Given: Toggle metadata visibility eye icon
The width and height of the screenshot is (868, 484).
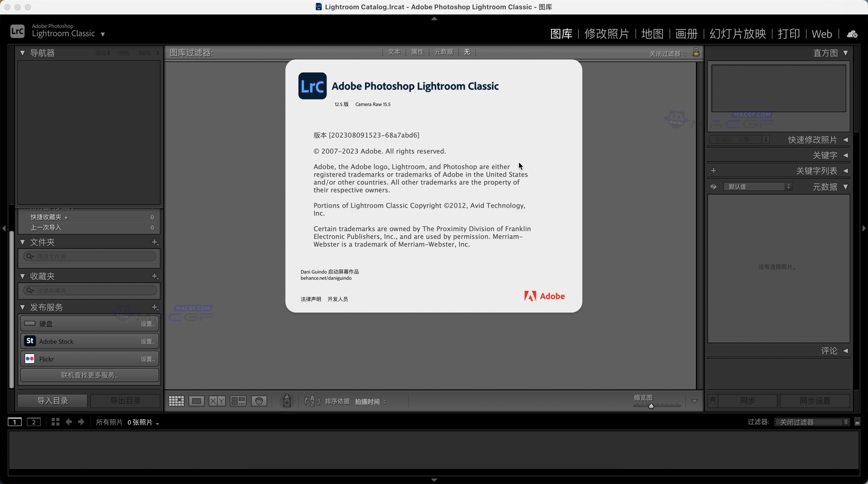Looking at the screenshot, I should [713, 187].
